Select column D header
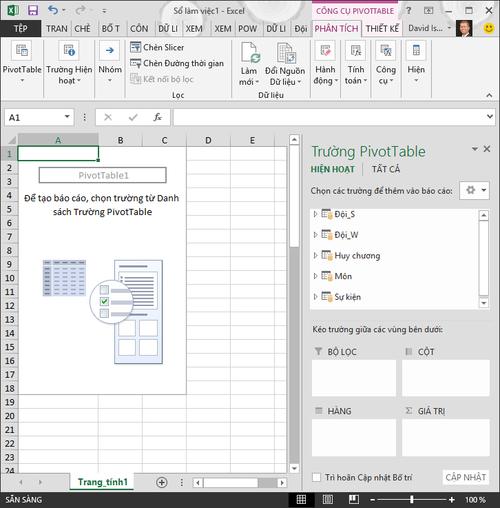 tap(208, 140)
